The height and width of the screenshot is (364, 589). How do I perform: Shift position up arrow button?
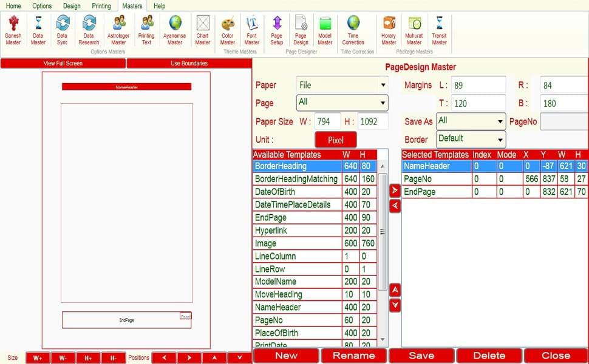point(214,357)
